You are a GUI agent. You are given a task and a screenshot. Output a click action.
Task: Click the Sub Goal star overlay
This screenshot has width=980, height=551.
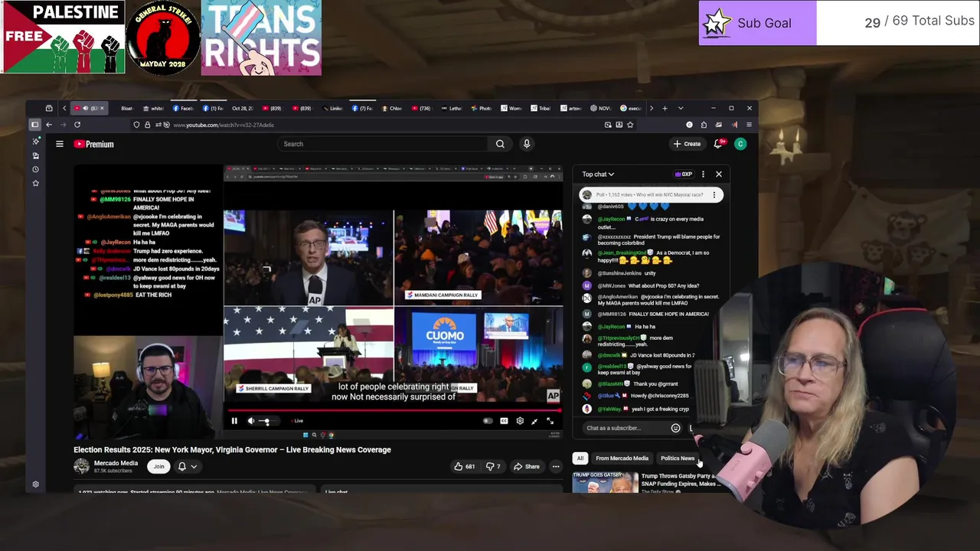click(x=717, y=23)
